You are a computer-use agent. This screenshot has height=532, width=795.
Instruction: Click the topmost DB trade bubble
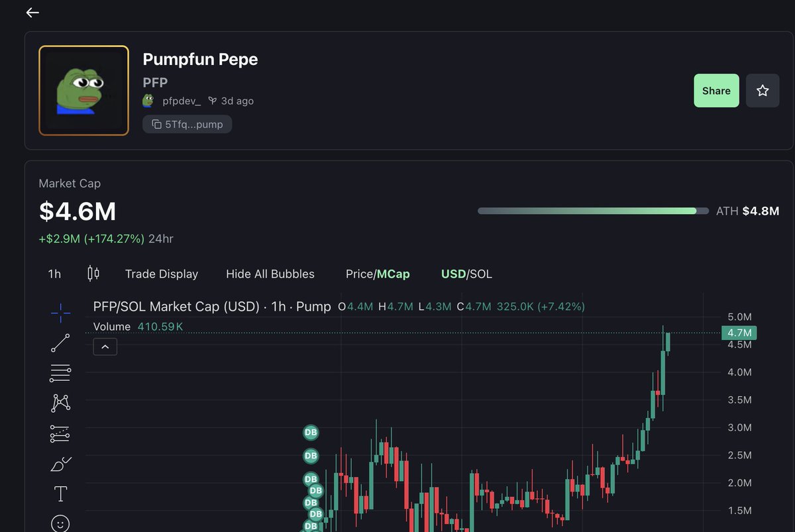click(x=311, y=433)
